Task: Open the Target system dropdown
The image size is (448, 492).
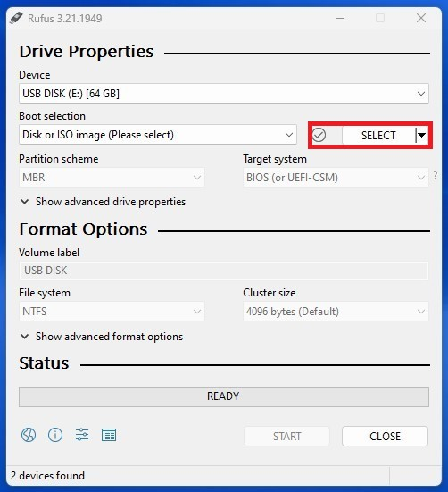Action: (336, 178)
